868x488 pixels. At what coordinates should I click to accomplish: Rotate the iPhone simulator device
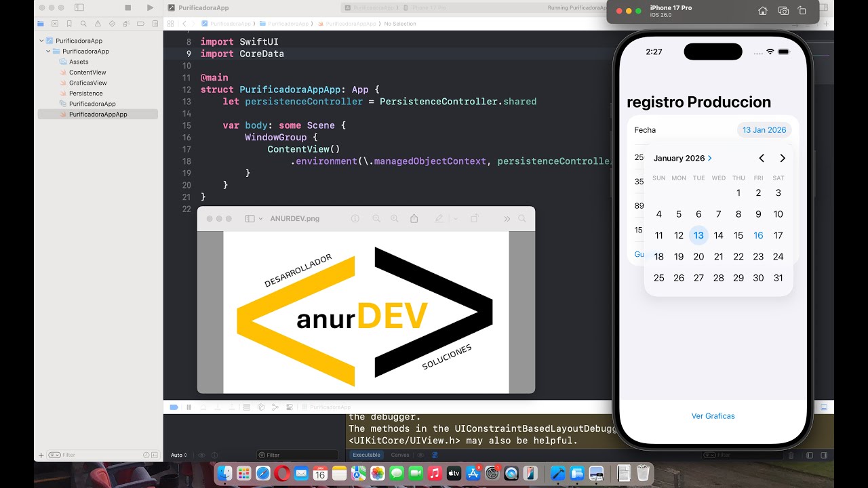pos(802,11)
